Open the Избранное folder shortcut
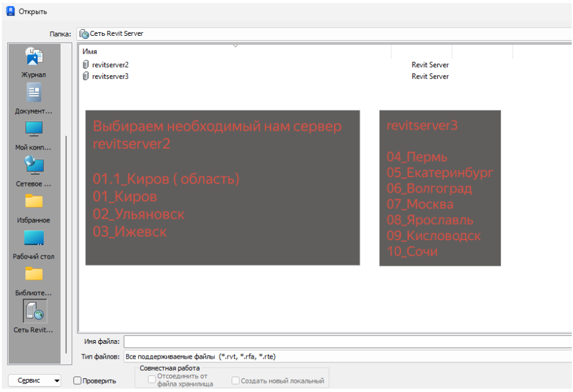The width and height of the screenshot is (573, 392). (x=33, y=208)
